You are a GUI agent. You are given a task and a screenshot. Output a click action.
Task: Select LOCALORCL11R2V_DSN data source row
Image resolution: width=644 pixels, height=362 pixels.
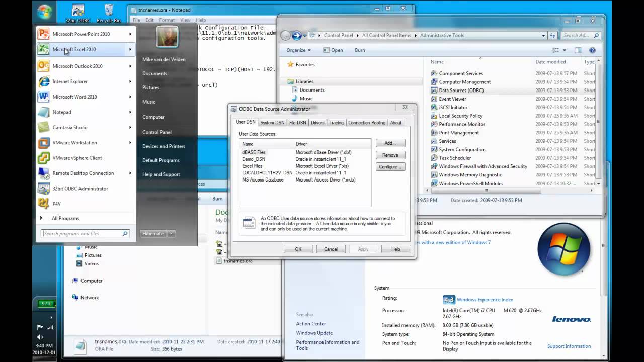(305, 173)
